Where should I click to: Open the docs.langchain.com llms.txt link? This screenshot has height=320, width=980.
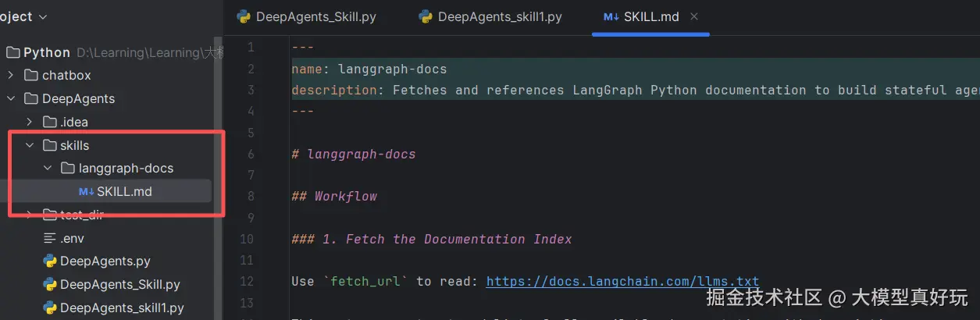point(622,281)
